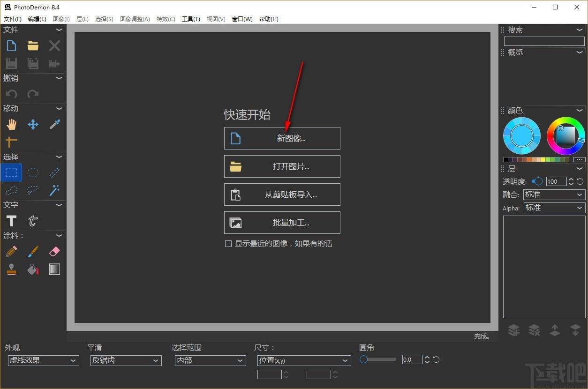This screenshot has width=588, height=389.
Task: Open the 窗口(W) menu
Action: (242, 19)
